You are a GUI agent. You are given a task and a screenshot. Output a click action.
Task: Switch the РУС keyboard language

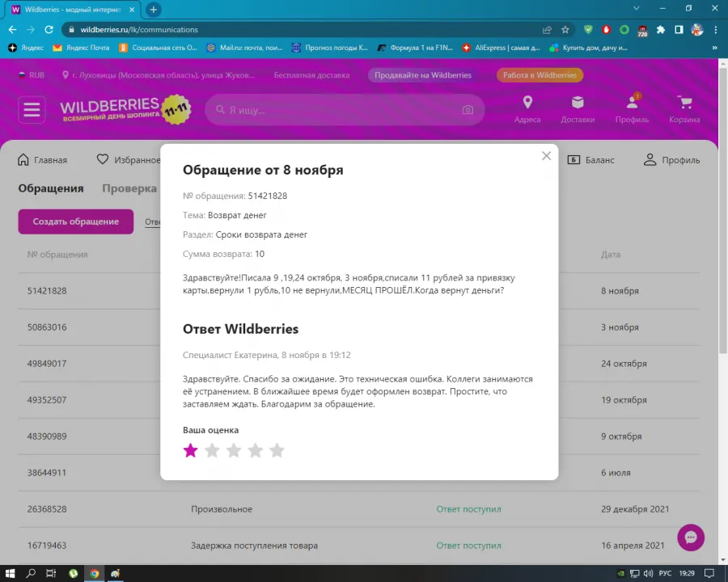point(665,573)
